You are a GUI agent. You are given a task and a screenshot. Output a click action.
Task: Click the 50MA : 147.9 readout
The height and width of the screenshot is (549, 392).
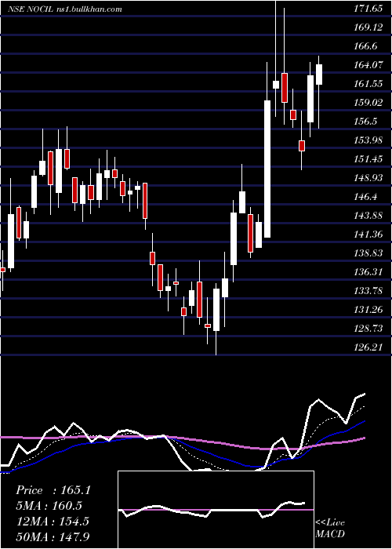(52, 536)
